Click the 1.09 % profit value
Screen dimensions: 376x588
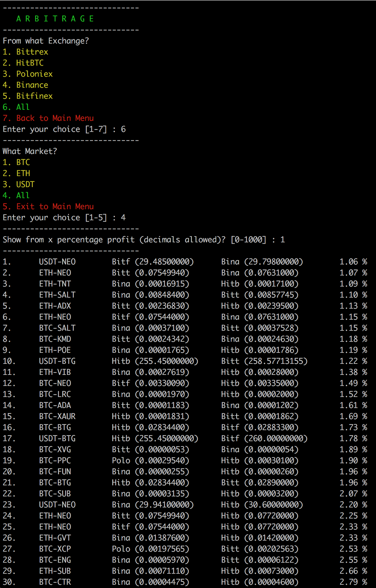point(353,284)
